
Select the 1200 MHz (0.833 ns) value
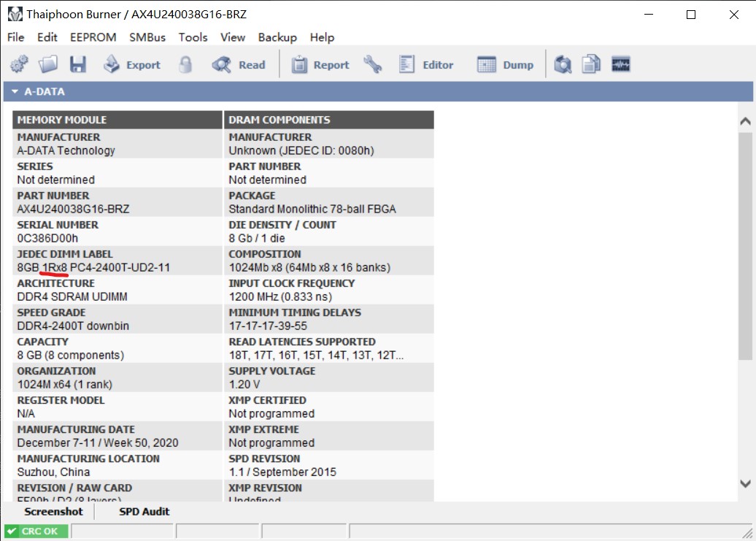tap(281, 296)
